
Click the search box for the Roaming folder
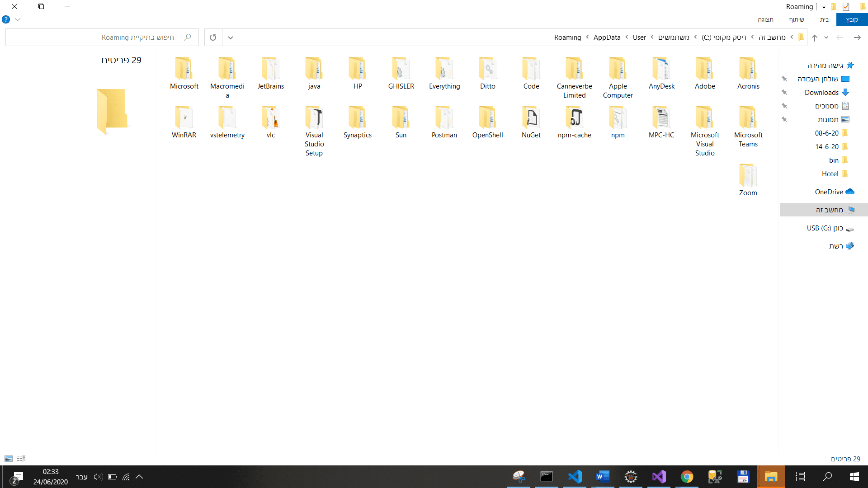(102, 38)
